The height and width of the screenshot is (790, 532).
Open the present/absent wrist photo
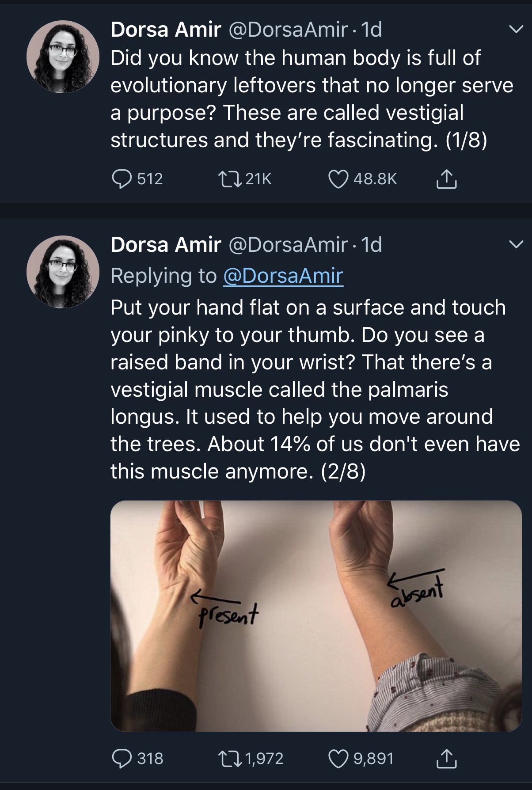coord(316,615)
